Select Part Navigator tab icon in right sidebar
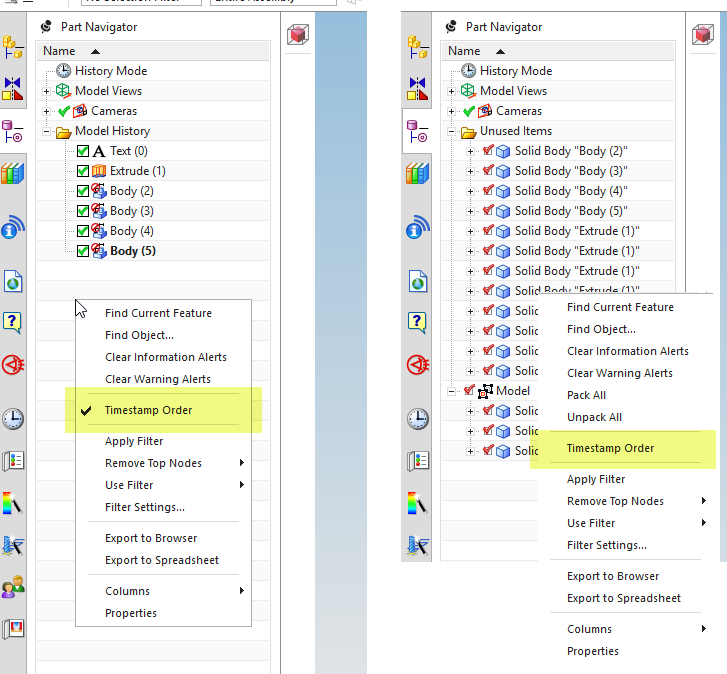The image size is (727, 674). 418,131
